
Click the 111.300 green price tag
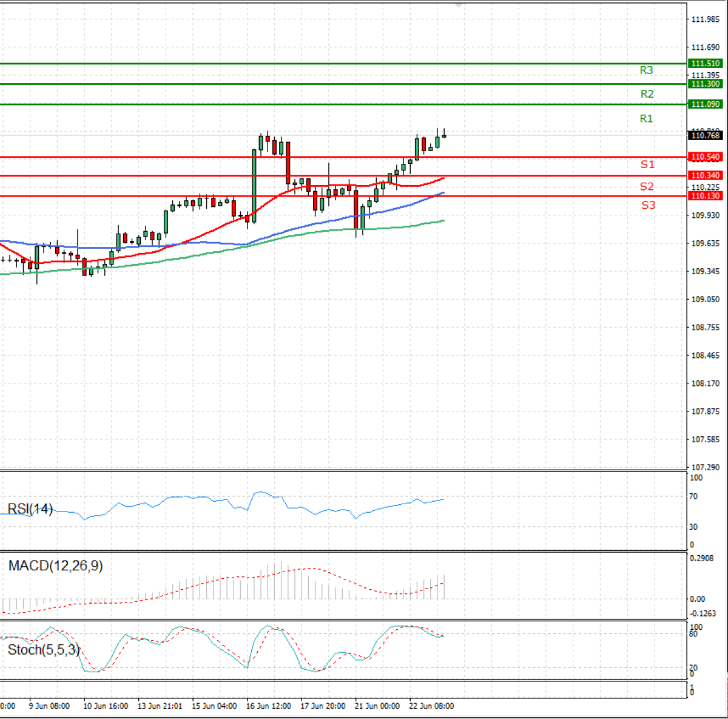pos(705,84)
